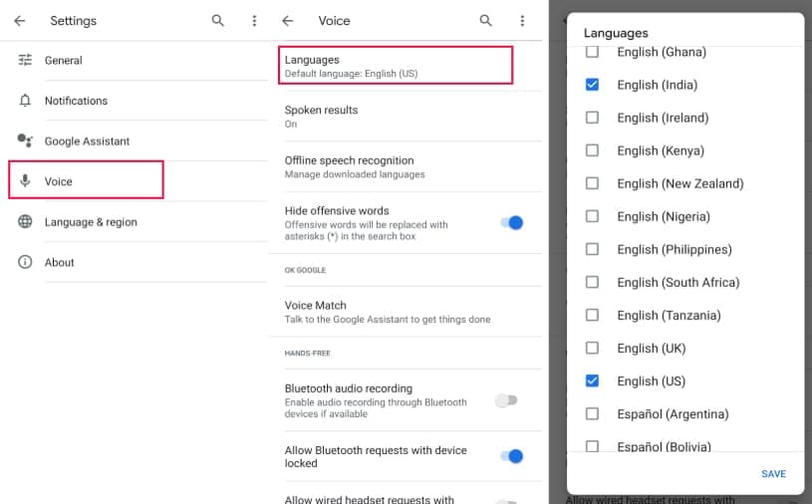Viewport: 812px width, 504px height.
Task: Tap the Google Assistant dots icon
Action: point(25,140)
